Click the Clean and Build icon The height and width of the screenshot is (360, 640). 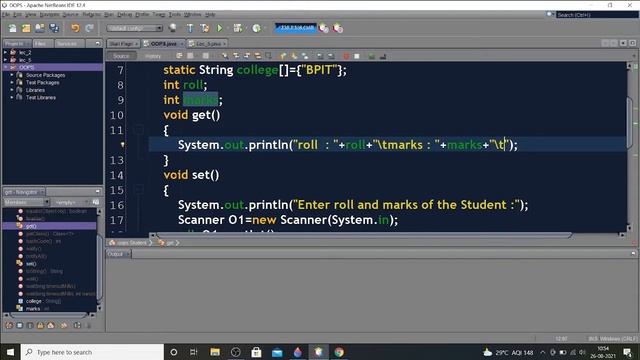click(204, 28)
